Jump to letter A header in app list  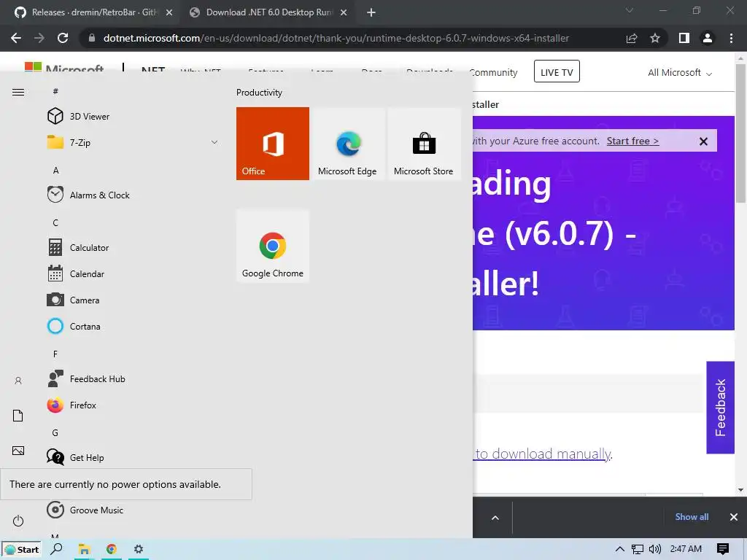pos(55,170)
